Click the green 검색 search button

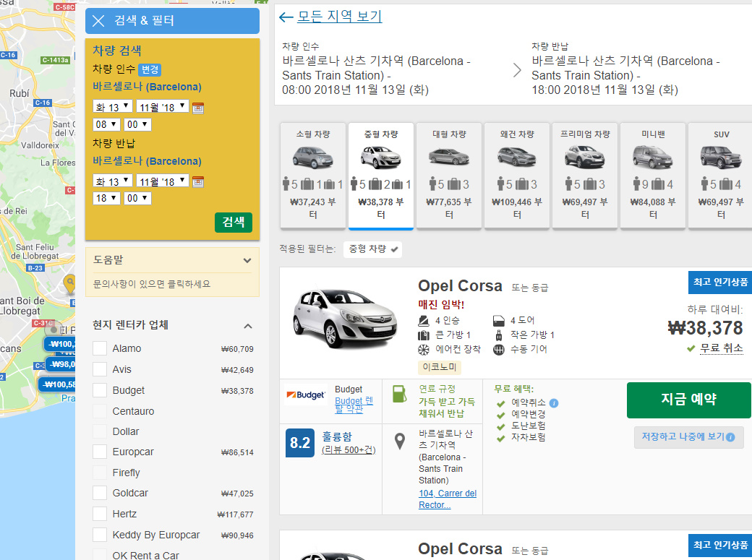coord(234,222)
